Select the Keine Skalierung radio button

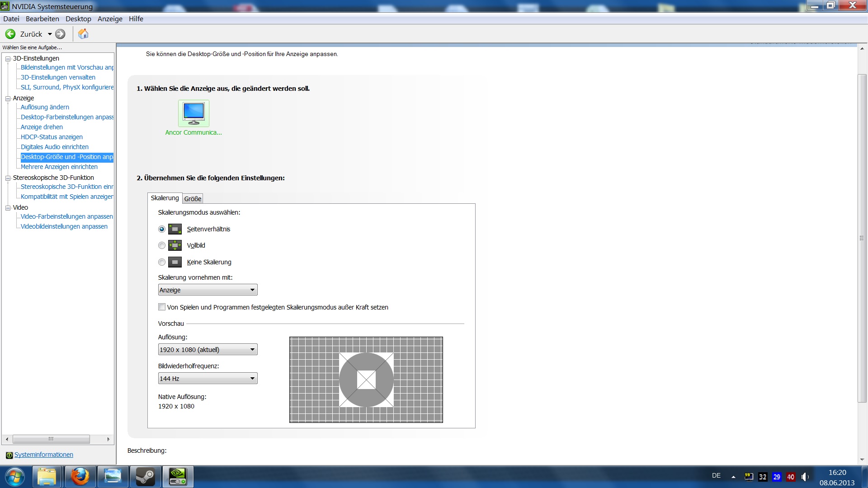(x=162, y=262)
